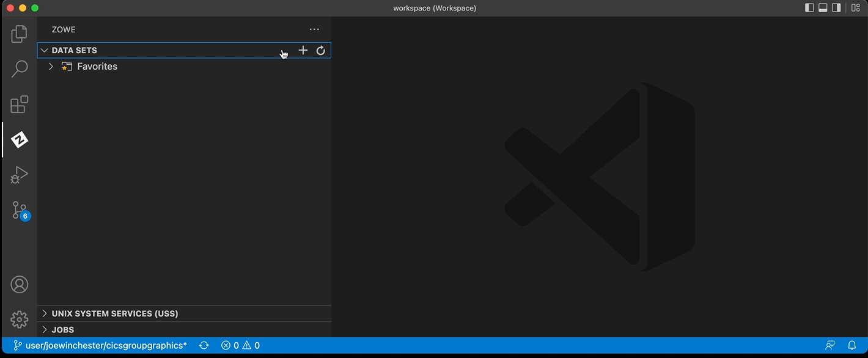Open the Manage gear settings
The image size is (868, 358).
click(19, 319)
